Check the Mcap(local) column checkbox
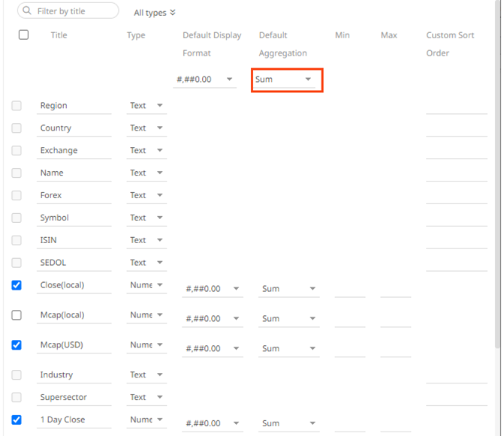504x436 pixels. coord(17,315)
